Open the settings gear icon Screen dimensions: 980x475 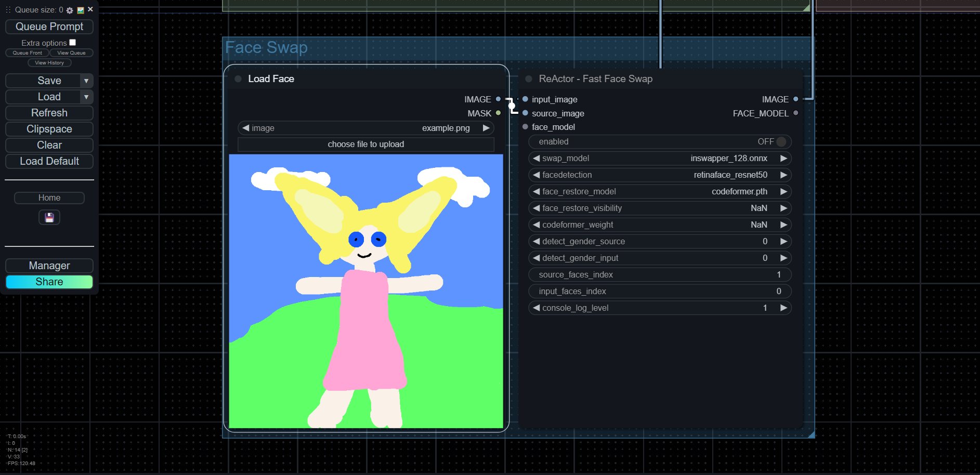point(70,10)
